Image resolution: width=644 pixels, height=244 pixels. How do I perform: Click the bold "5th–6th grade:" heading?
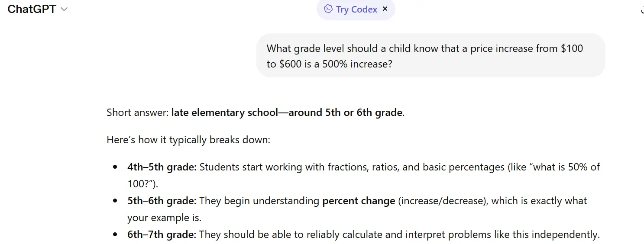(x=162, y=201)
